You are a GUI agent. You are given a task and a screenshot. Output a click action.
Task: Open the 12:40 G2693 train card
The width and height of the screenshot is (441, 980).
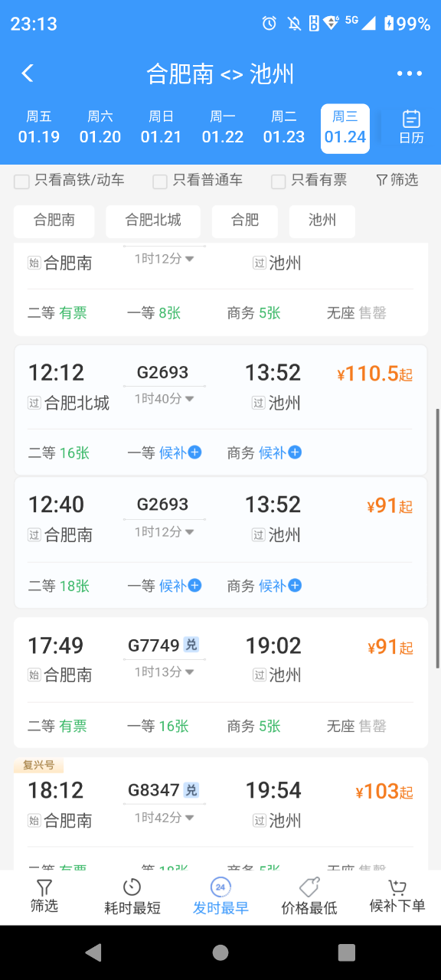tap(220, 543)
